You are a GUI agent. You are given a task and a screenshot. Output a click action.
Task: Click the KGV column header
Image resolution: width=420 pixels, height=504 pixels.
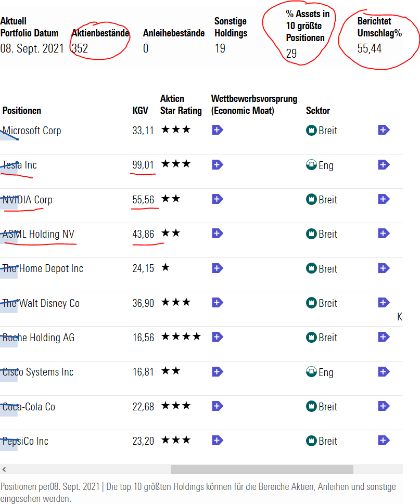click(140, 111)
